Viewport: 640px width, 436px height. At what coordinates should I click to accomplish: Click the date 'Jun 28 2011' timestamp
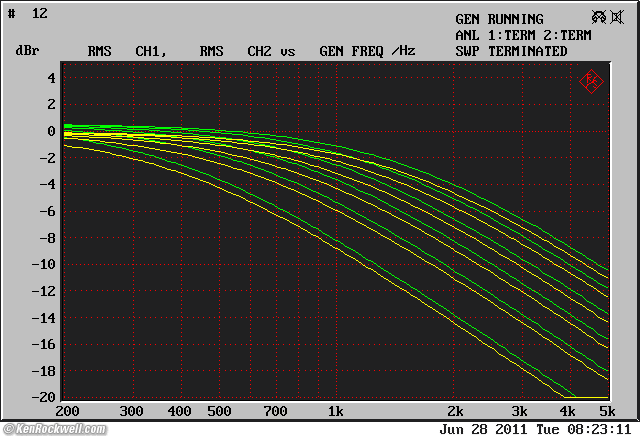(483, 429)
